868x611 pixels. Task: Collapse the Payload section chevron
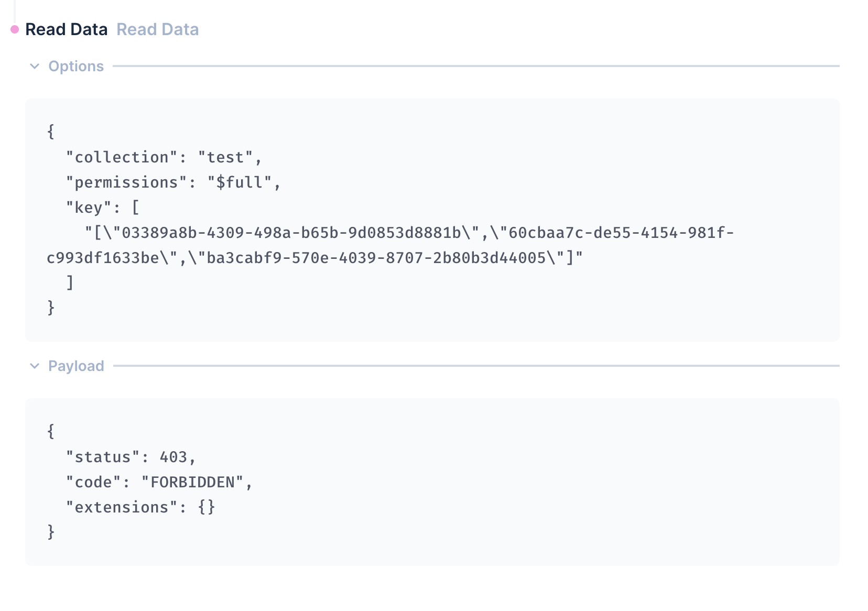tap(35, 366)
